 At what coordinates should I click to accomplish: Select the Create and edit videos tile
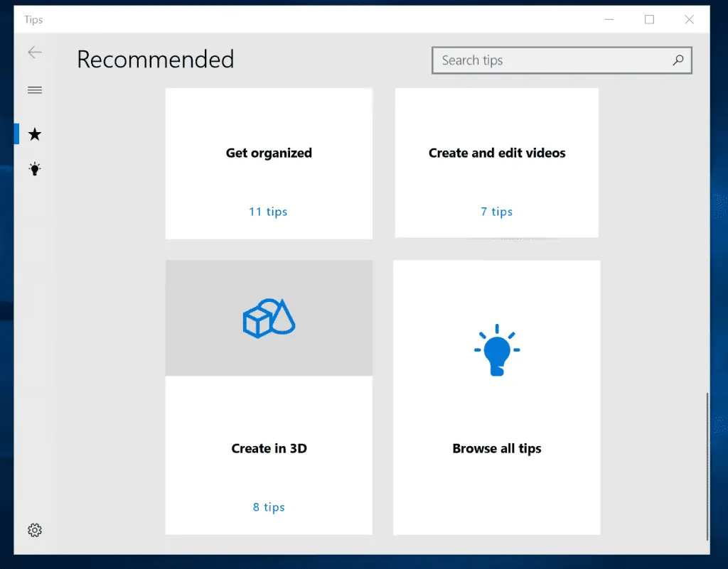[x=496, y=153]
